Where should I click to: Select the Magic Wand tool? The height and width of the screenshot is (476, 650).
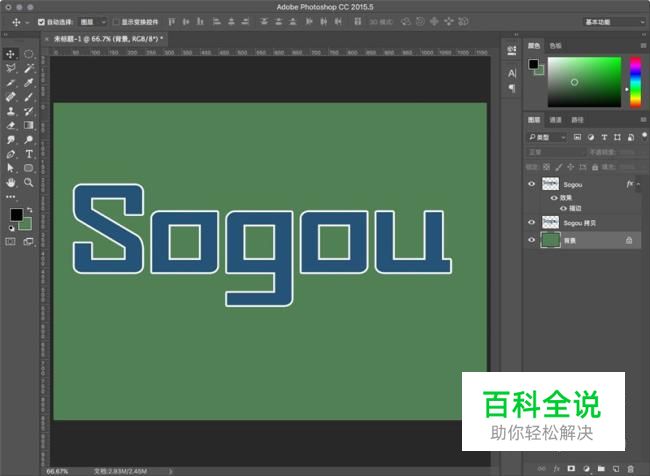coord(29,68)
